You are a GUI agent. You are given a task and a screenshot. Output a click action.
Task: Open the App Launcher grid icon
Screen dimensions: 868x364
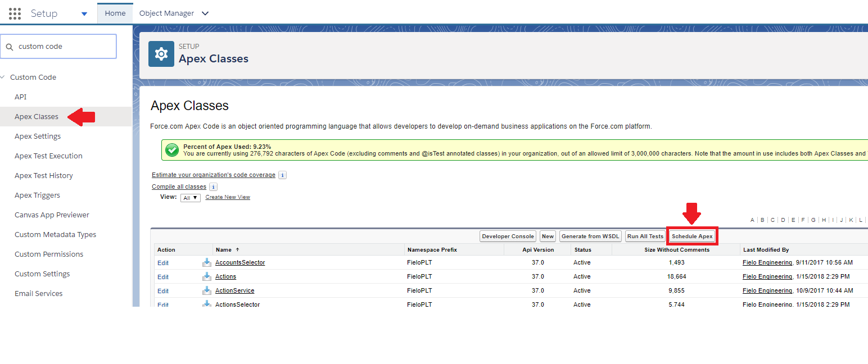tap(15, 13)
